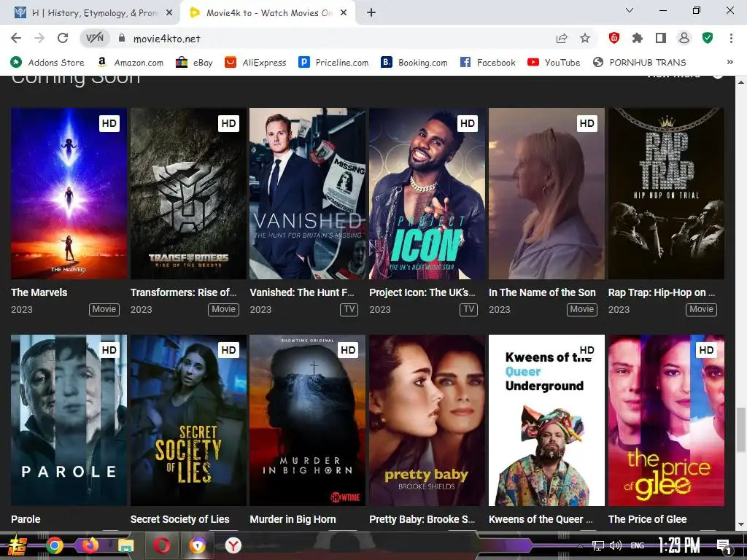Launch Chrome from the taskbar
This screenshot has width=747, height=560.
coord(55,545)
